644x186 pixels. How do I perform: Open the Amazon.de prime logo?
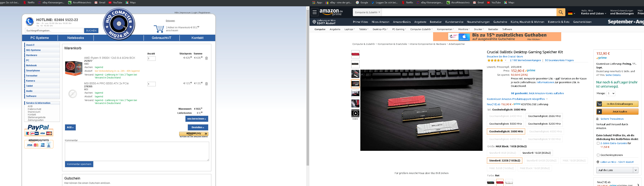click(331, 12)
